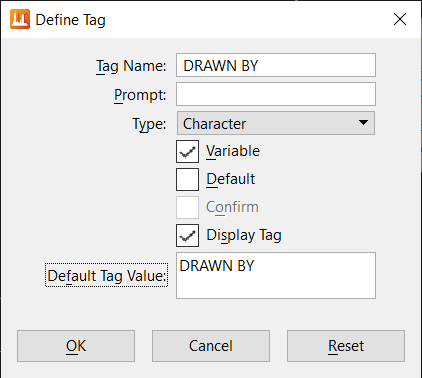Select the Define Tag title bar text
The width and height of the screenshot is (422, 378).
70,20
